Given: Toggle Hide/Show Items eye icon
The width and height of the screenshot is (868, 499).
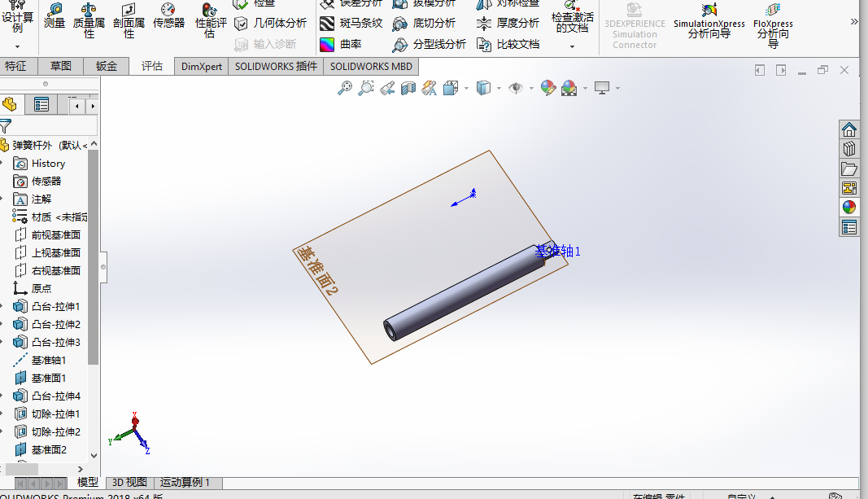Looking at the screenshot, I should pyautogui.click(x=516, y=88).
